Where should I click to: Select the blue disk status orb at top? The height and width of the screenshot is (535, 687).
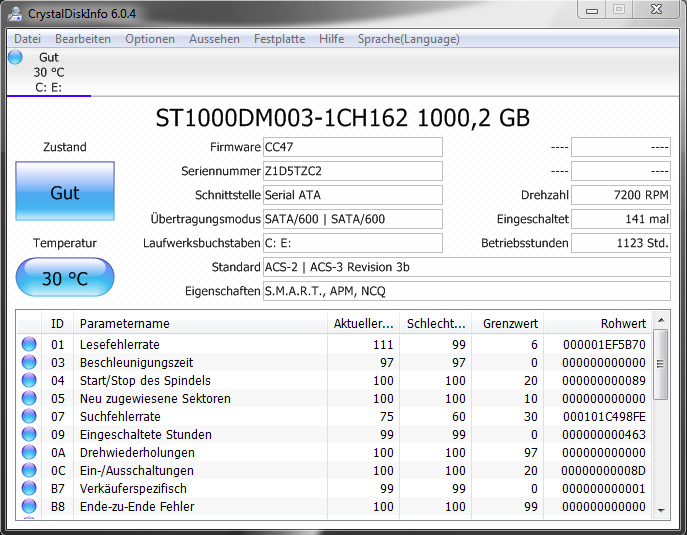(x=15, y=57)
